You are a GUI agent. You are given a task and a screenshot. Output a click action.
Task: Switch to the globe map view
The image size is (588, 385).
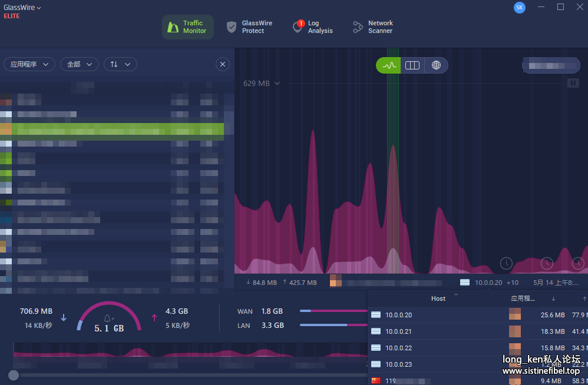click(x=436, y=65)
